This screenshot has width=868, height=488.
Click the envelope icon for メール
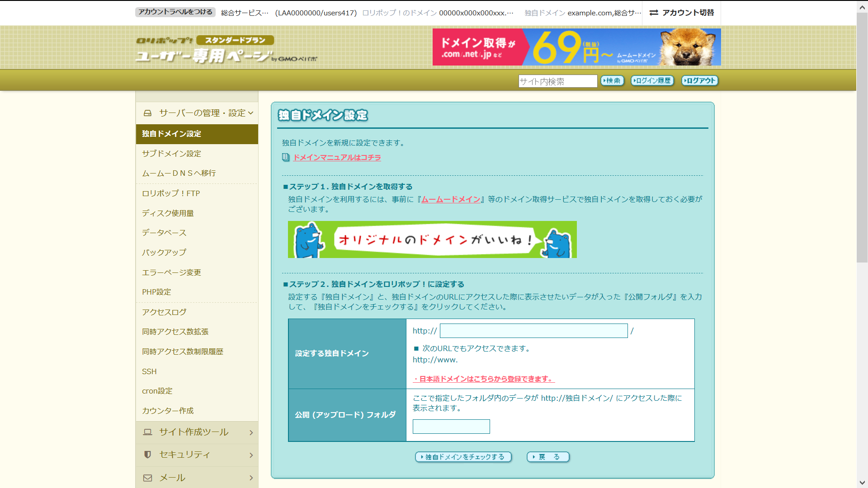click(x=147, y=478)
